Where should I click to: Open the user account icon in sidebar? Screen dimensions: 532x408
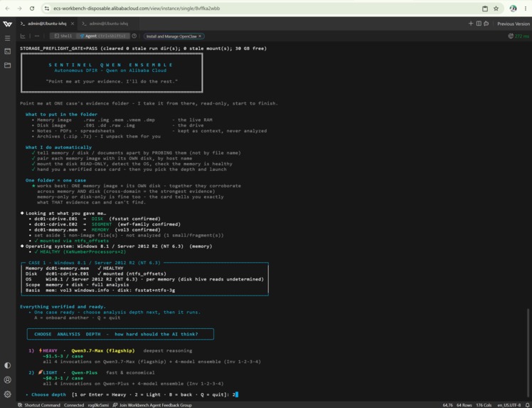(x=7, y=380)
